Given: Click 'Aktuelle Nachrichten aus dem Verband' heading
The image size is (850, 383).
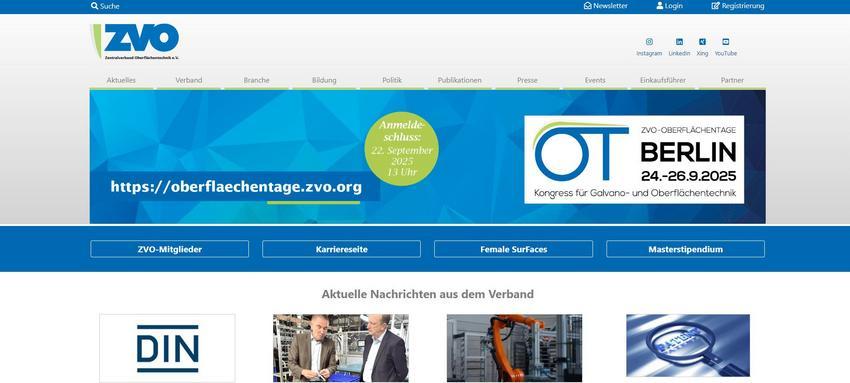Looking at the screenshot, I should pos(428,294).
